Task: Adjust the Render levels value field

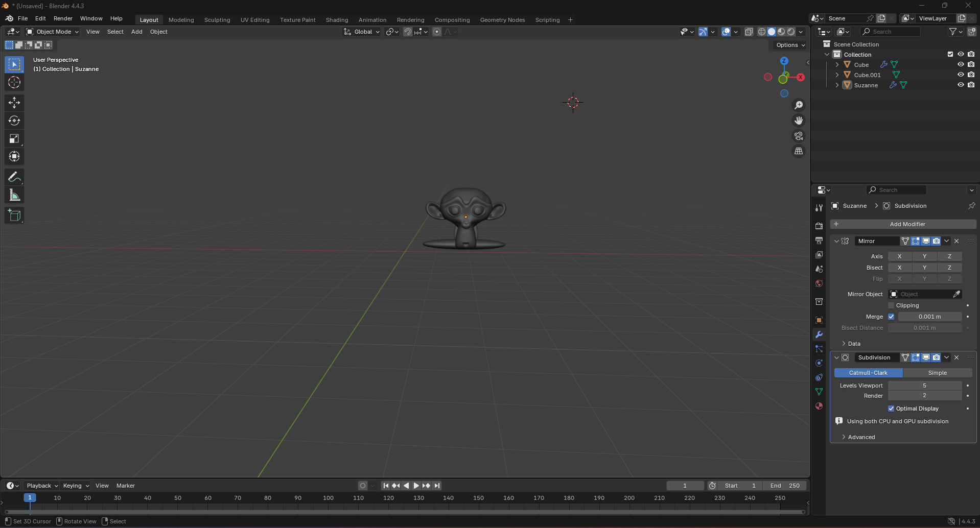Action: point(925,396)
